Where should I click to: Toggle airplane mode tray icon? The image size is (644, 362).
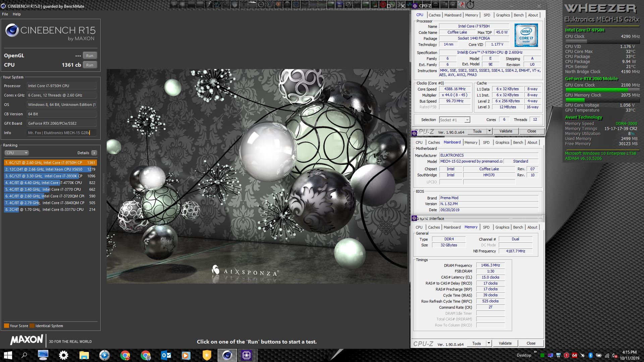tap(583, 355)
